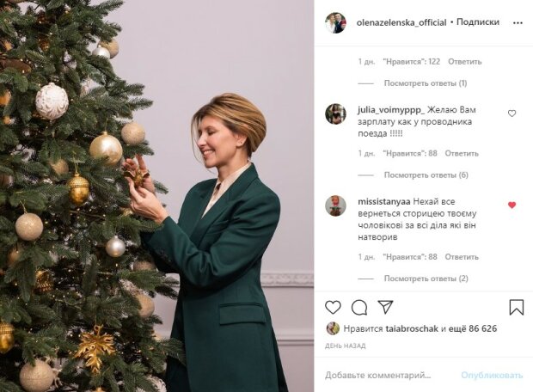Expand replies (2) under missistanyaa comment

click(425, 279)
